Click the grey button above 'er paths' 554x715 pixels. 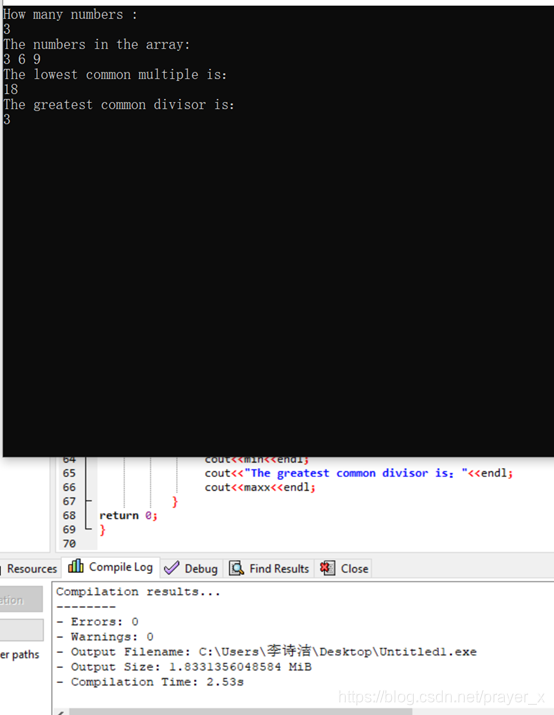21,630
